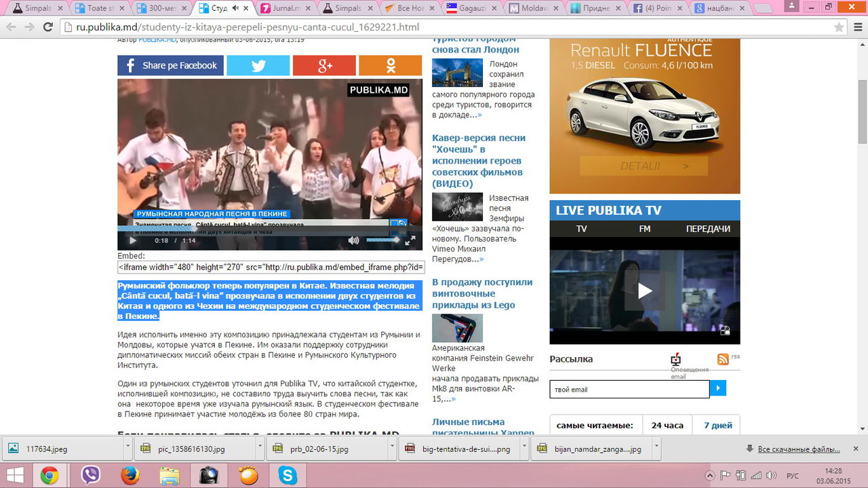Open downloaded file 117634.jpeg
This screenshot has width=868, height=488.
click(62, 449)
